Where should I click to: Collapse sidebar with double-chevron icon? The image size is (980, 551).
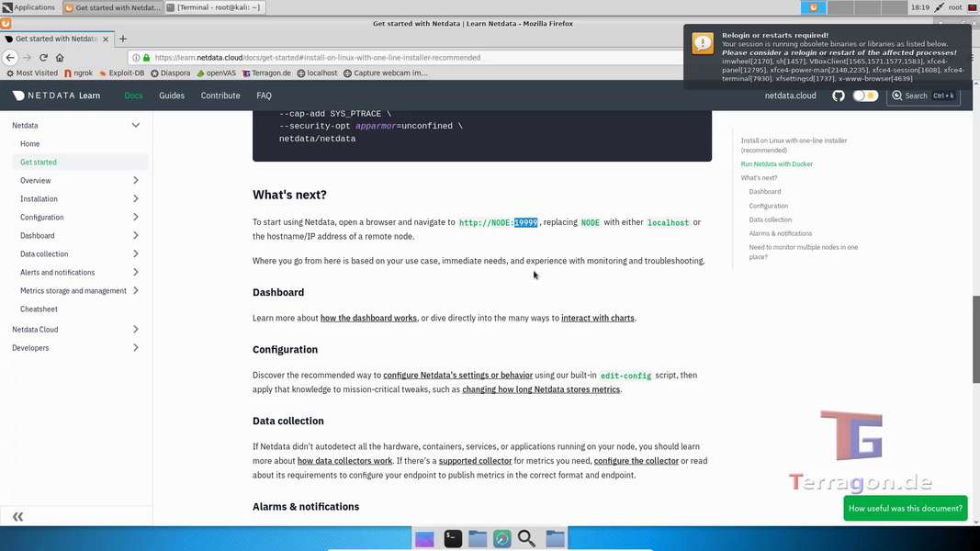click(x=17, y=517)
